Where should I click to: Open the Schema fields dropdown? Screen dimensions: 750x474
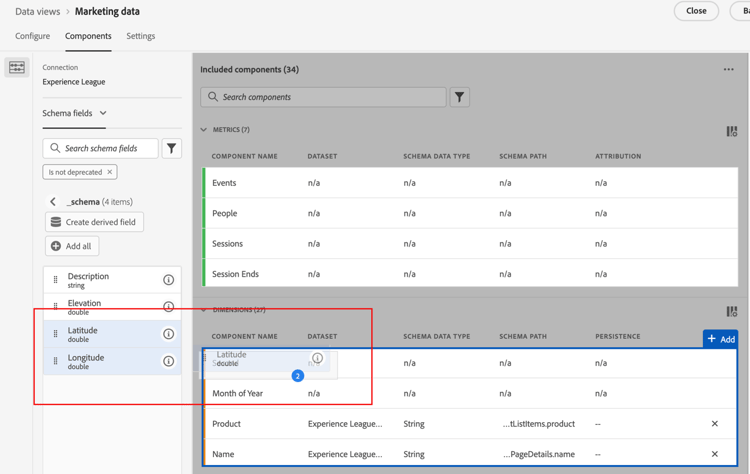(x=75, y=113)
